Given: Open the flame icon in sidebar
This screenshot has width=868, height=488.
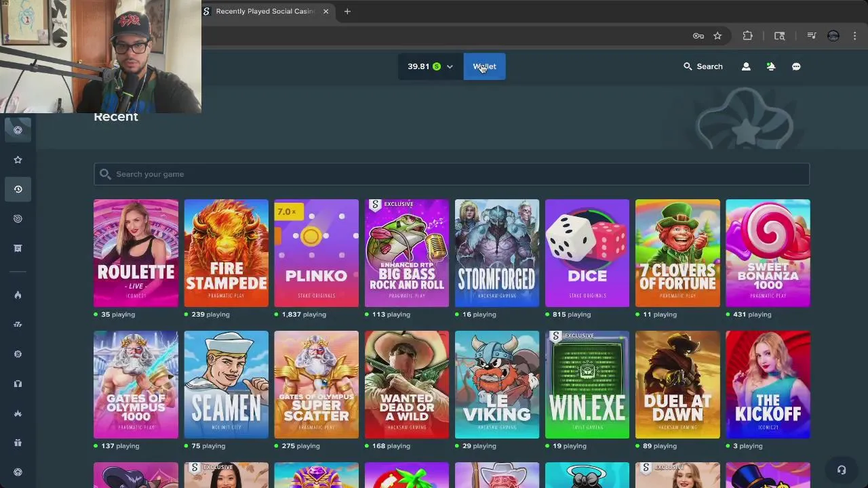Looking at the screenshot, I should pyautogui.click(x=18, y=295).
